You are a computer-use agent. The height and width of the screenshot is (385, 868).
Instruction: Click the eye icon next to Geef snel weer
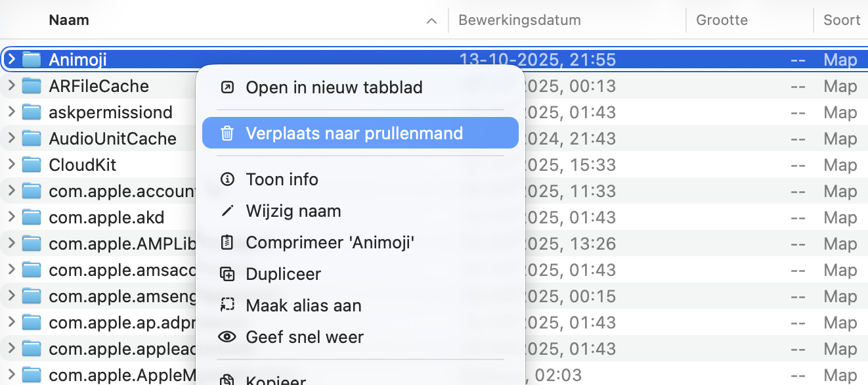click(227, 336)
